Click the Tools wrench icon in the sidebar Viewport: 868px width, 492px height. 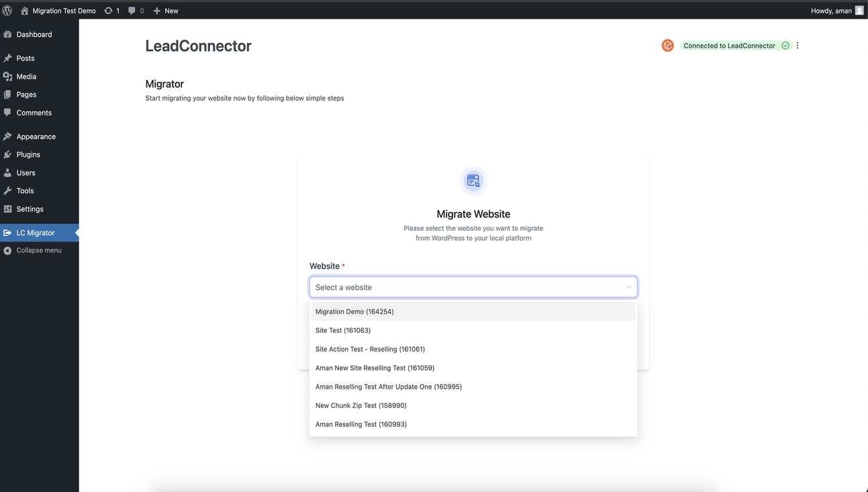8,191
